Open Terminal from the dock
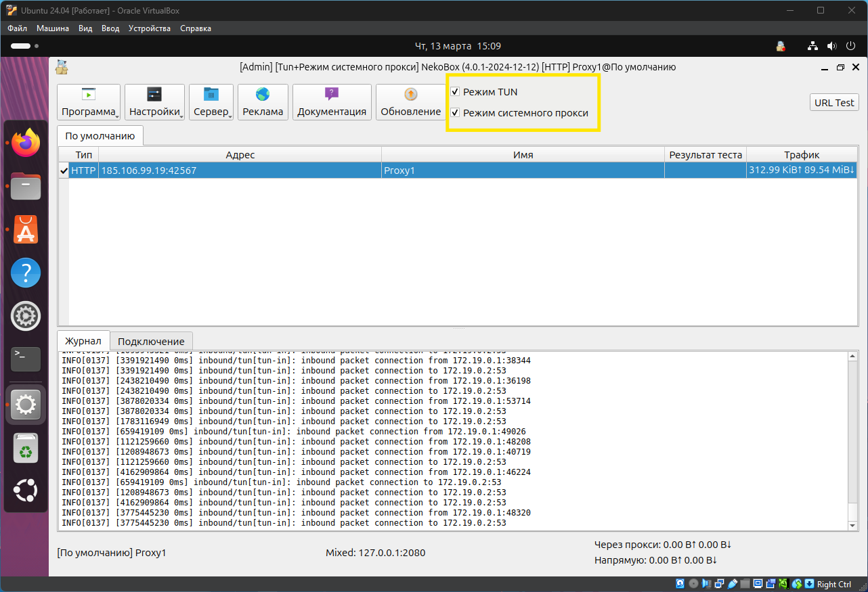This screenshot has height=592, width=868. pyautogui.click(x=26, y=359)
